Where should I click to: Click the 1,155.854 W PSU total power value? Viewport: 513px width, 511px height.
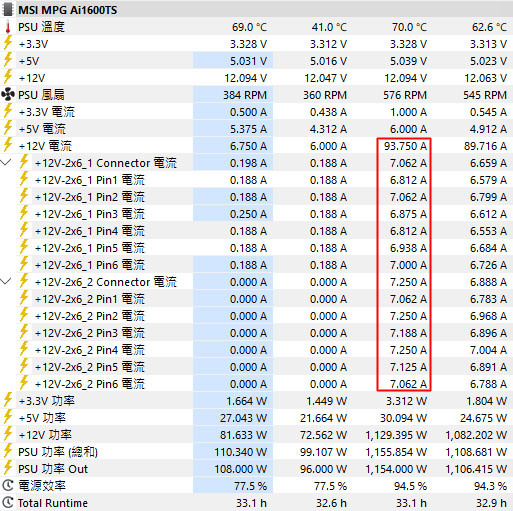(396, 452)
